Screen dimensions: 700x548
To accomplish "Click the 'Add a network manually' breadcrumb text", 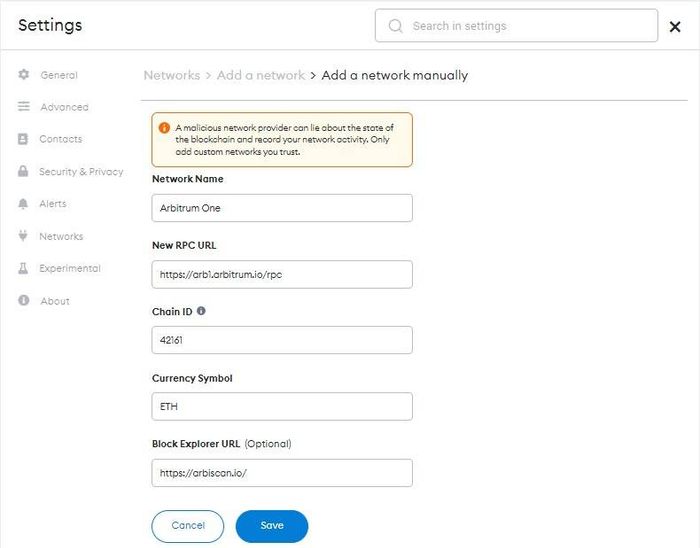I will [395, 75].
